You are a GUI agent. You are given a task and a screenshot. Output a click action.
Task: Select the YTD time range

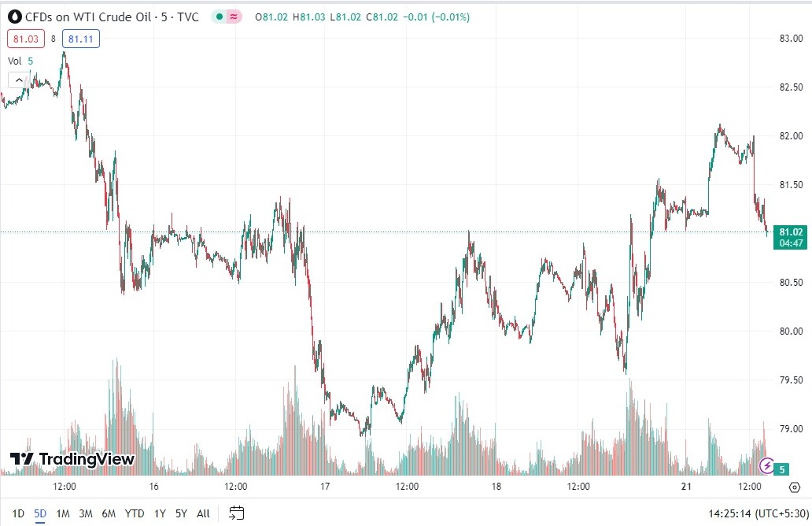(x=135, y=513)
